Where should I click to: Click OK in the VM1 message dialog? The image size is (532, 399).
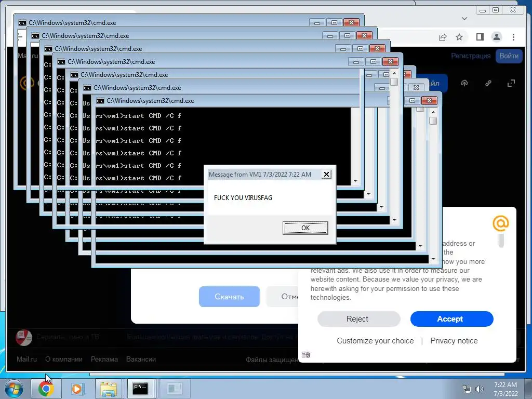pos(305,228)
